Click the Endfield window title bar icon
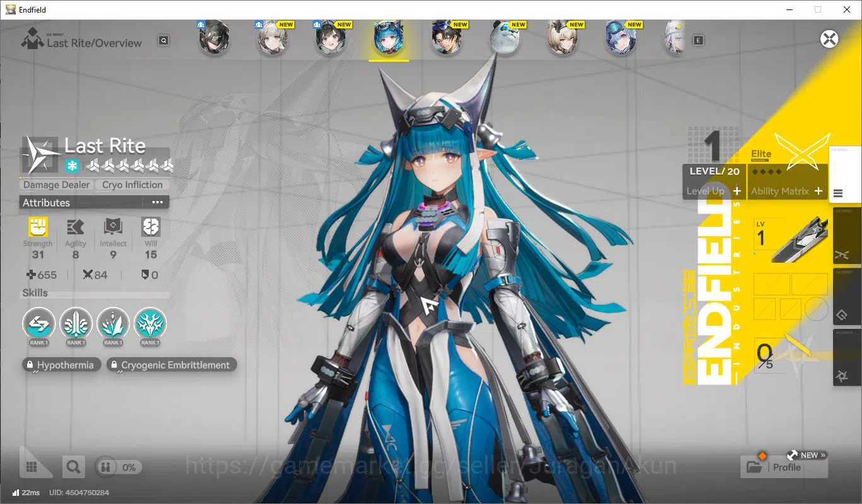This screenshot has width=862, height=504. pyautogui.click(x=11, y=9)
